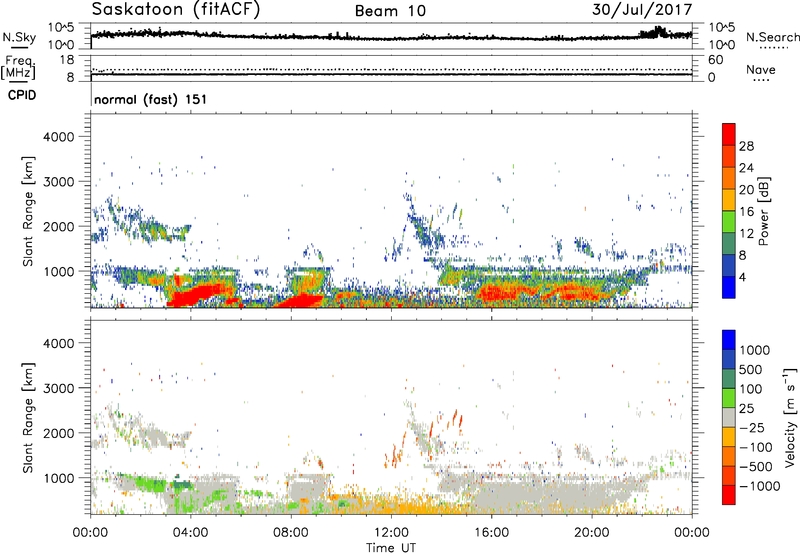Image resolution: width=800 pixels, height=554 pixels.
Task: Click the date 30/Jul/2017
Action: [642, 10]
